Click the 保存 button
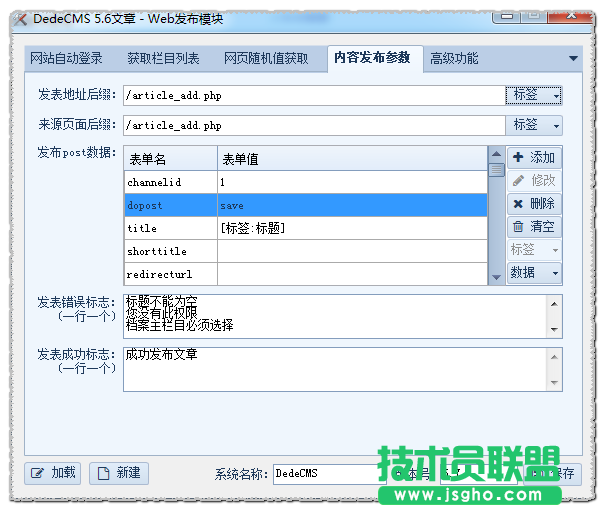The width and height of the screenshot is (605, 511). [x=553, y=474]
